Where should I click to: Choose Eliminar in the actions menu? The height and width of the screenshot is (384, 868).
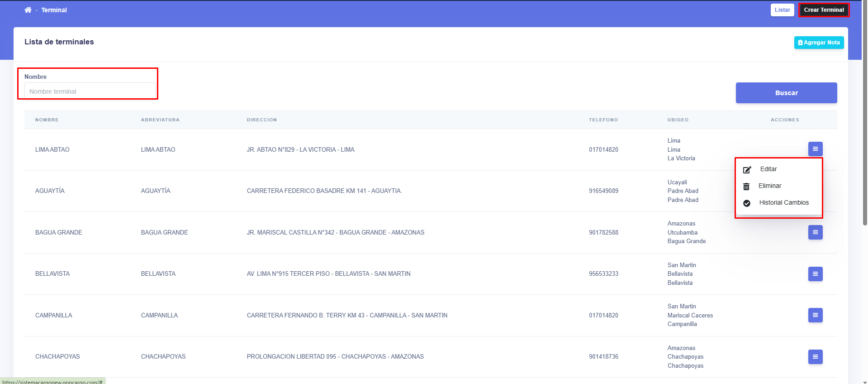[770, 186]
